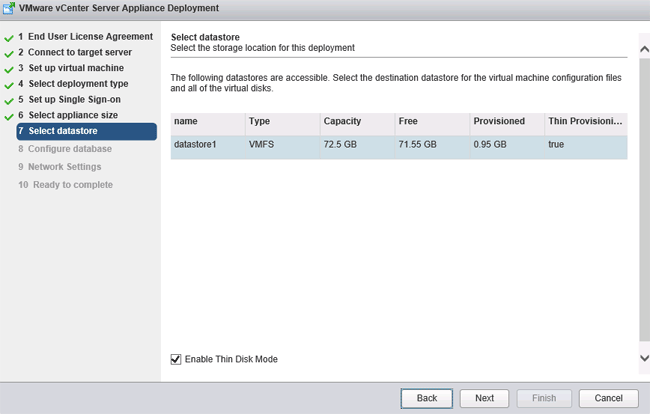The width and height of the screenshot is (650, 414).
Task: Click the 72.5 GB capacity value
Action: click(340, 145)
